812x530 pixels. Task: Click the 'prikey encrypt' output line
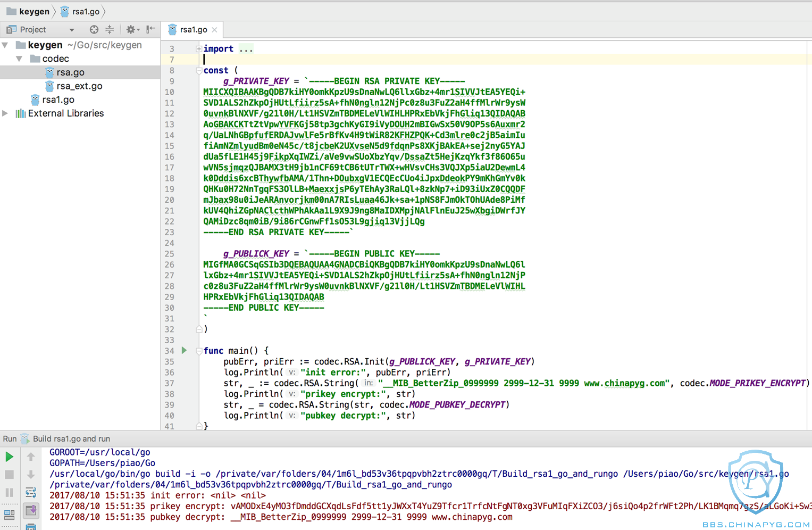431,506
